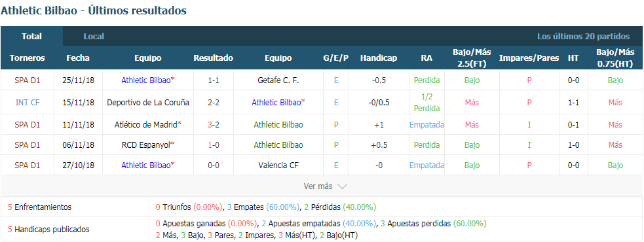Screen dimensions: 644x242
Task: Click the 1-0 Espanyol match result
Action: click(214, 145)
